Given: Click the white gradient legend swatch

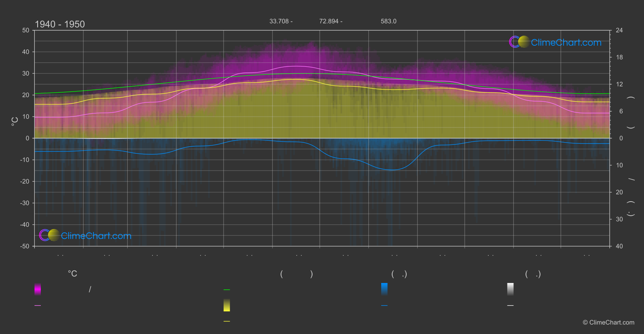Looking at the screenshot, I should pos(511,289).
